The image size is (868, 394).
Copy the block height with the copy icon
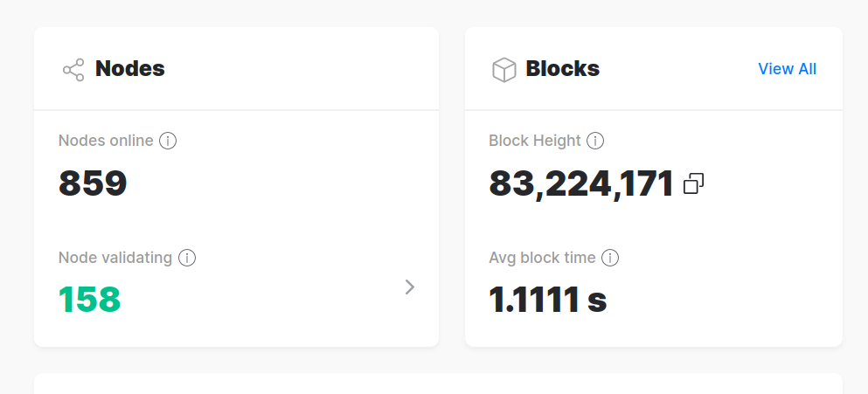point(694,183)
